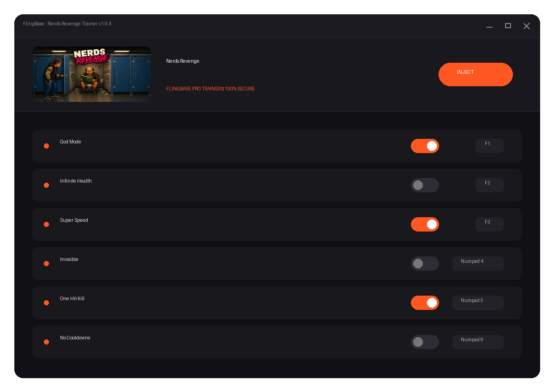Image resolution: width=554 pixels, height=392 pixels.
Task: Click the indicator dot next to No Cooldowns
Action: (46, 342)
